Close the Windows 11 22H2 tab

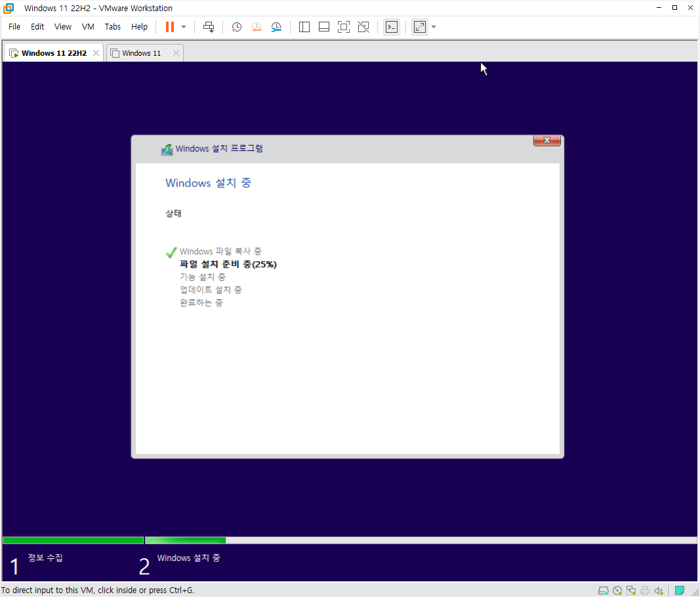click(x=96, y=53)
